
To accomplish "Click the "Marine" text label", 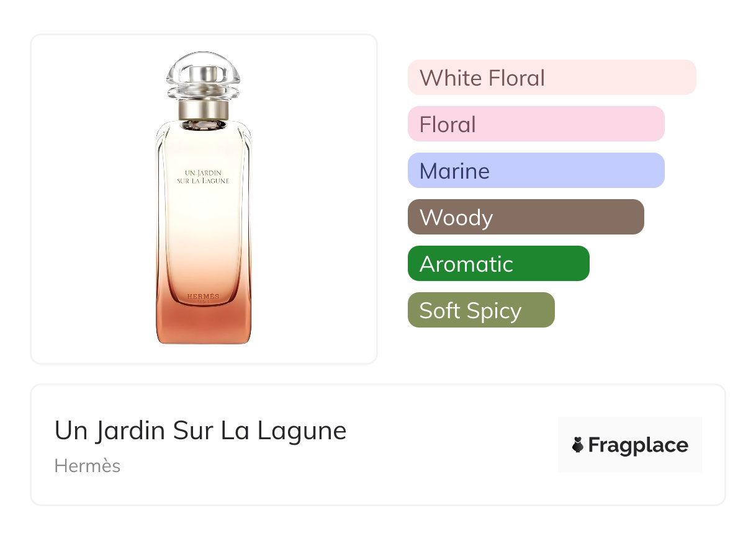I will pyautogui.click(x=454, y=171).
